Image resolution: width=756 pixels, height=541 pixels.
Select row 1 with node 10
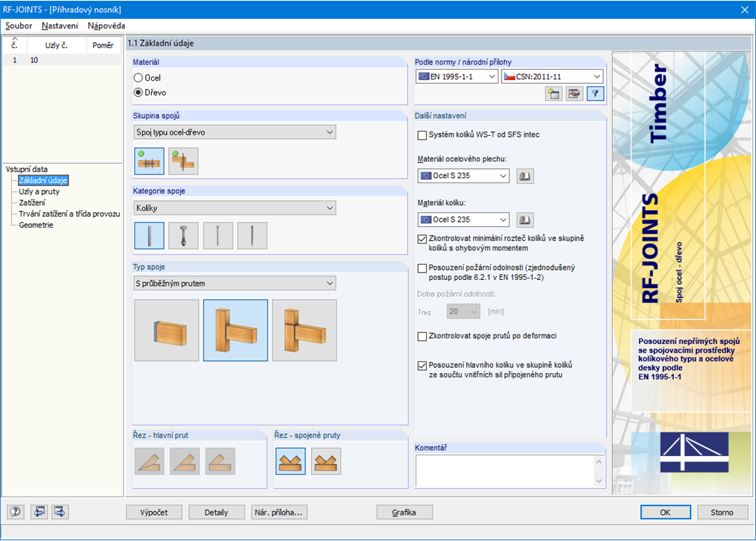click(62, 60)
